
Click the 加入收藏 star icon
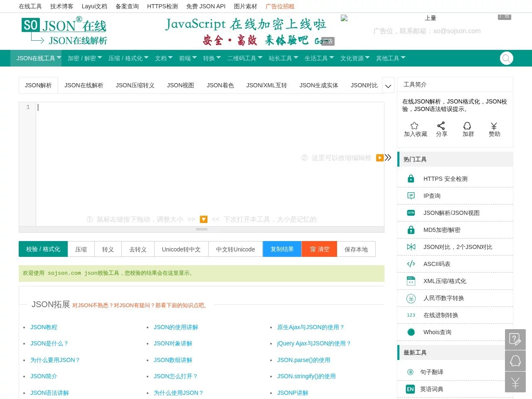coord(414,126)
